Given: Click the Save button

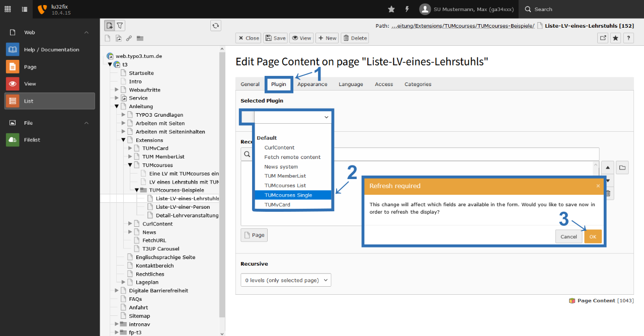Looking at the screenshot, I should coord(276,38).
